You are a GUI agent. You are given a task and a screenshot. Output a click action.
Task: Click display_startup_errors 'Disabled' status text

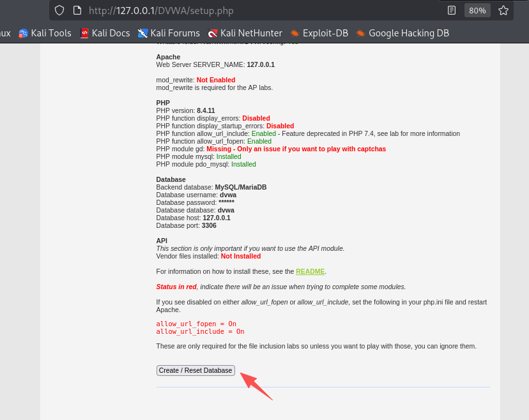[x=280, y=126]
